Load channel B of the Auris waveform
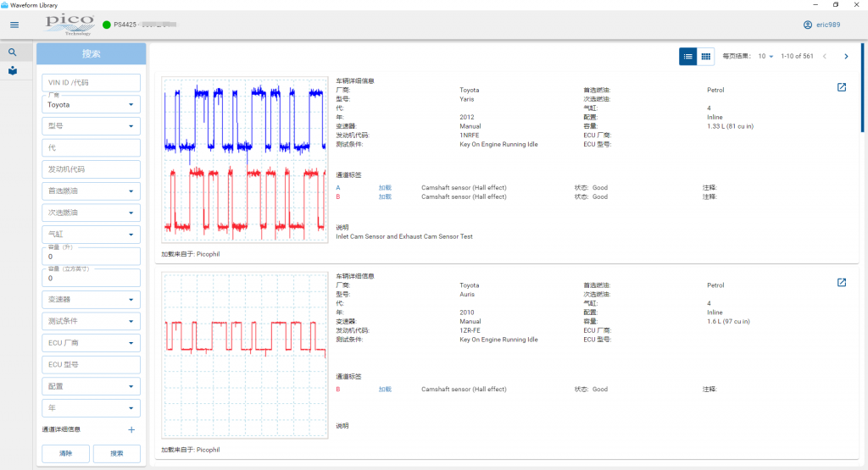This screenshot has width=868, height=470. [x=385, y=390]
